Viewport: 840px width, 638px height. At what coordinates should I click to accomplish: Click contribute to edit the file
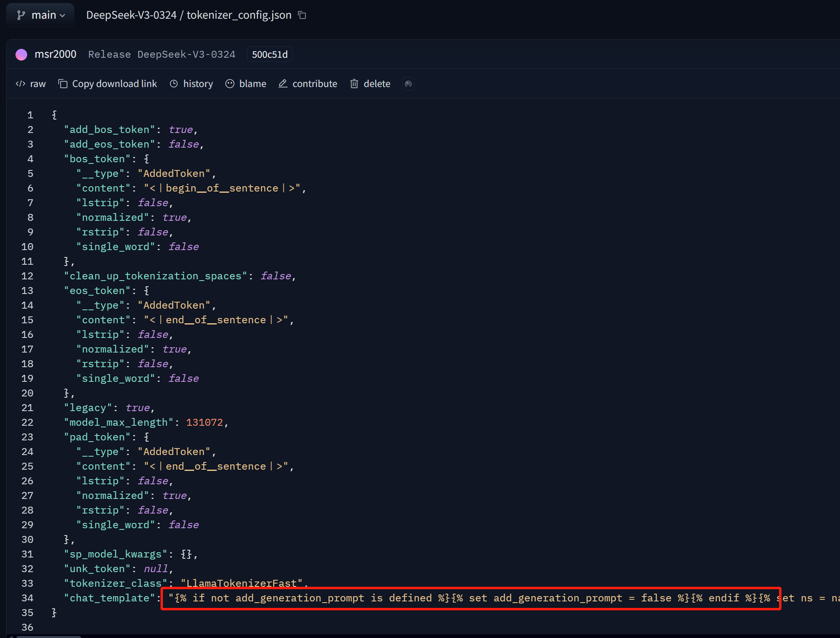pos(308,84)
